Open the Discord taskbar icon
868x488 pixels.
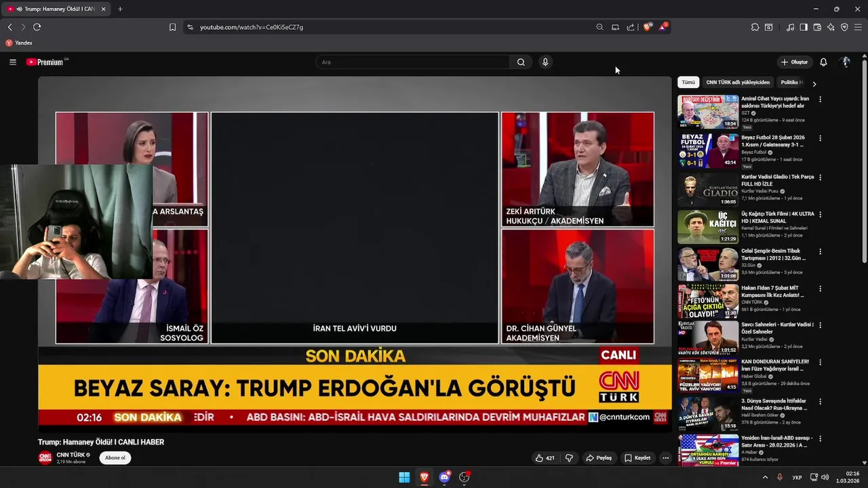pos(445,477)
